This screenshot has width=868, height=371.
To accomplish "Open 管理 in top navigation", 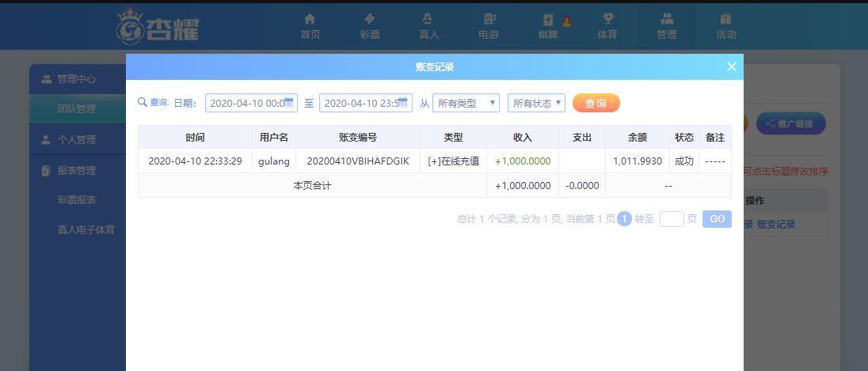I will tap(667, 26).
